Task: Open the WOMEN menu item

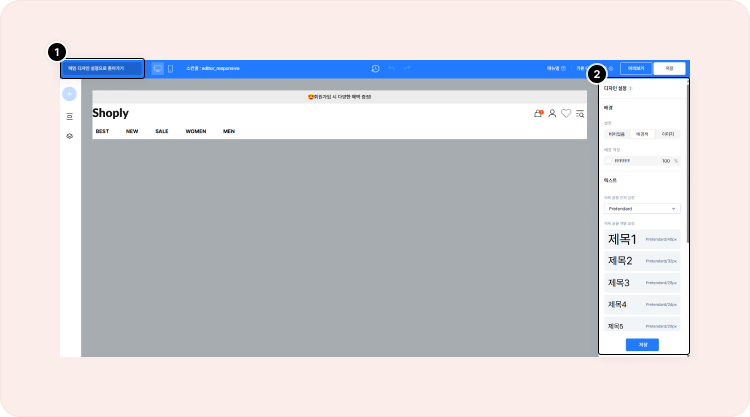Action: (195, 131)
